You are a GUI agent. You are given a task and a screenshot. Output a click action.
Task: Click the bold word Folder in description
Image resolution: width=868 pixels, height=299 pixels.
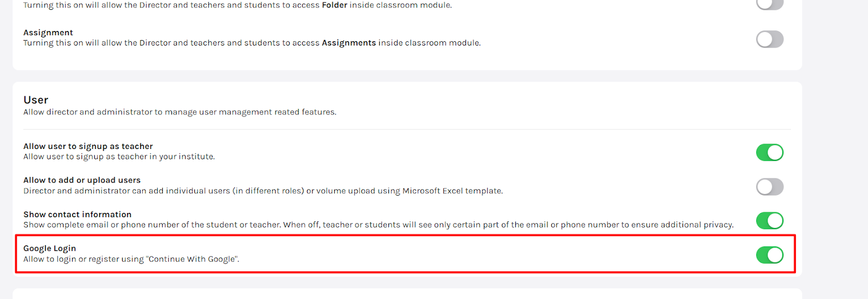(334, 5)
